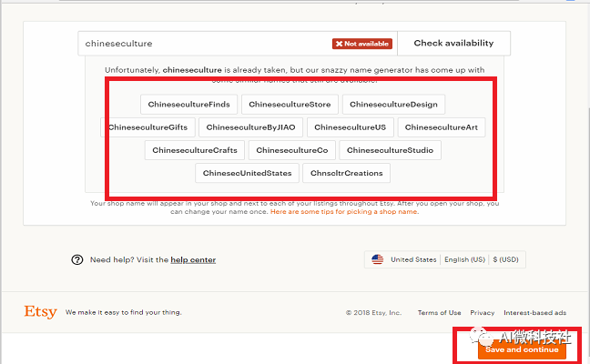Select the ChinesecultureFinds name suggestion
The width and height of the screenshot is (590, 364).
(188, 104)
